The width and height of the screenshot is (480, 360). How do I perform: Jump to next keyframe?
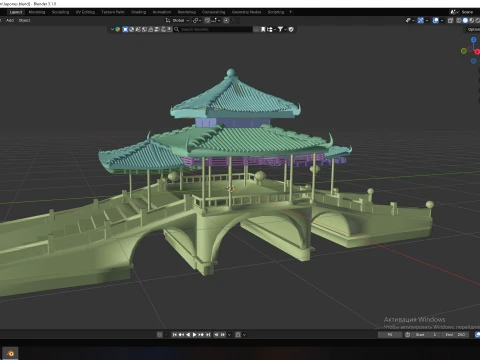[201, 335]
